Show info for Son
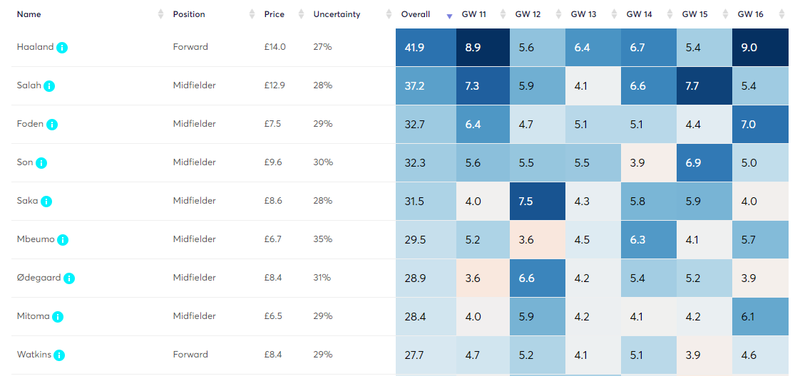 (41, 163)
